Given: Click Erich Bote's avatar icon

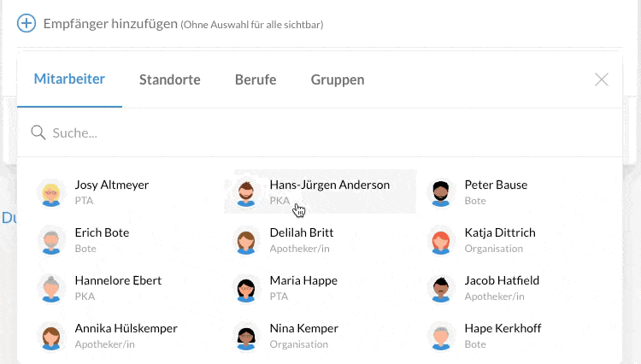Looking at the screenshot, I should [51, 240].
